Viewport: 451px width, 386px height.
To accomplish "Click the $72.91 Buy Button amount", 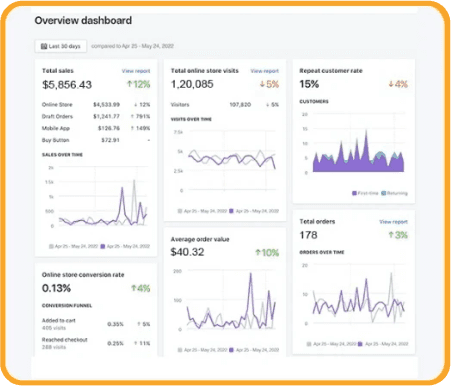I will pyautogui.click(x=110, y=140).
